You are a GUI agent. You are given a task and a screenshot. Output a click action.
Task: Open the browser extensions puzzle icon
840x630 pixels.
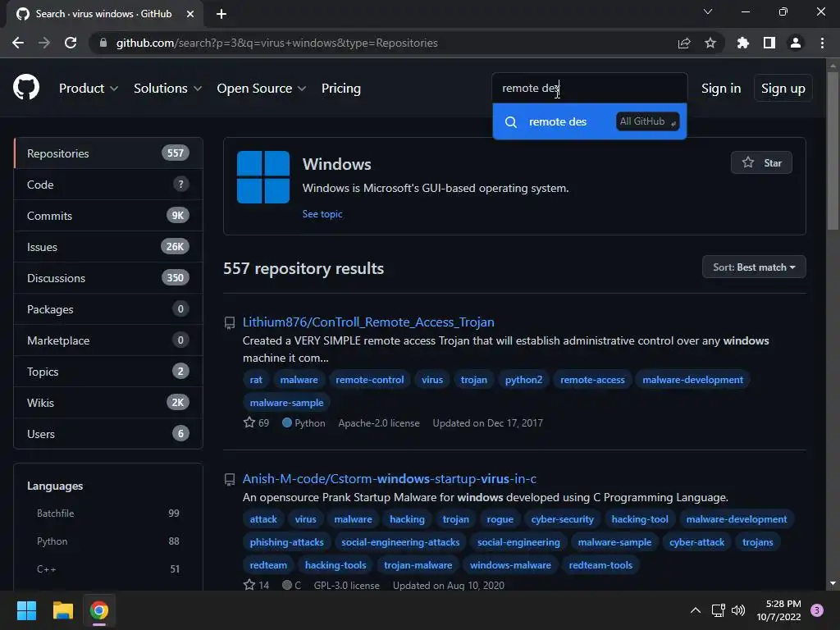click(742, 43)
